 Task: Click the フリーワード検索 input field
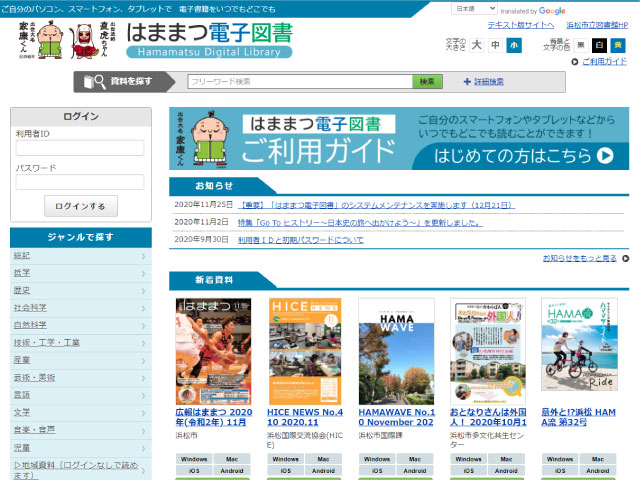point(300,82)
